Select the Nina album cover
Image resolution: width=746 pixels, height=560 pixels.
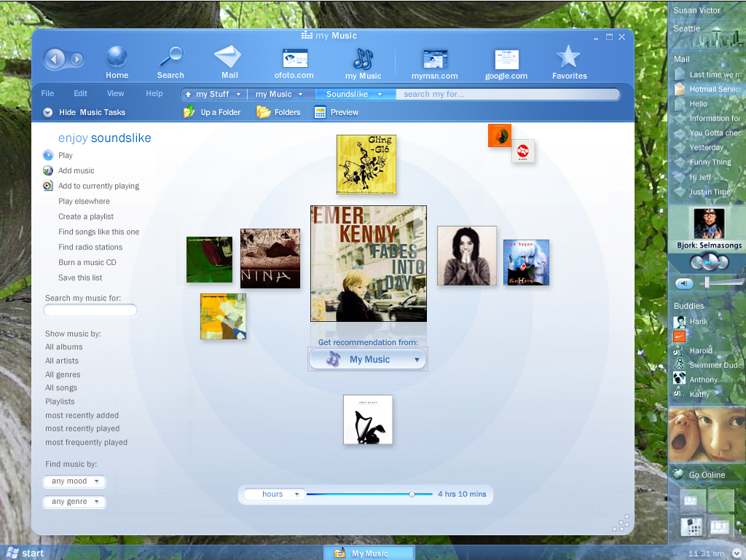pos(270,258)
